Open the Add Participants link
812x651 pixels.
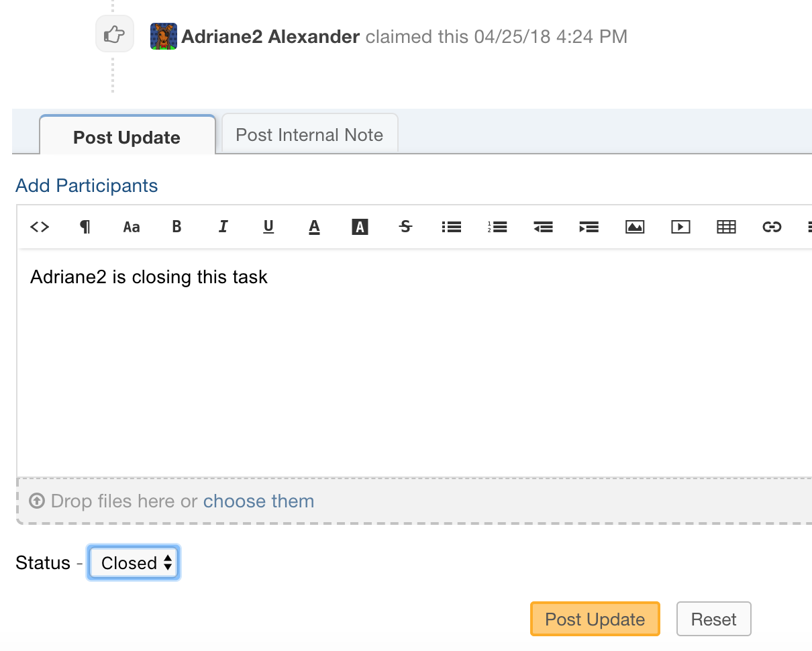coord(87,186)
